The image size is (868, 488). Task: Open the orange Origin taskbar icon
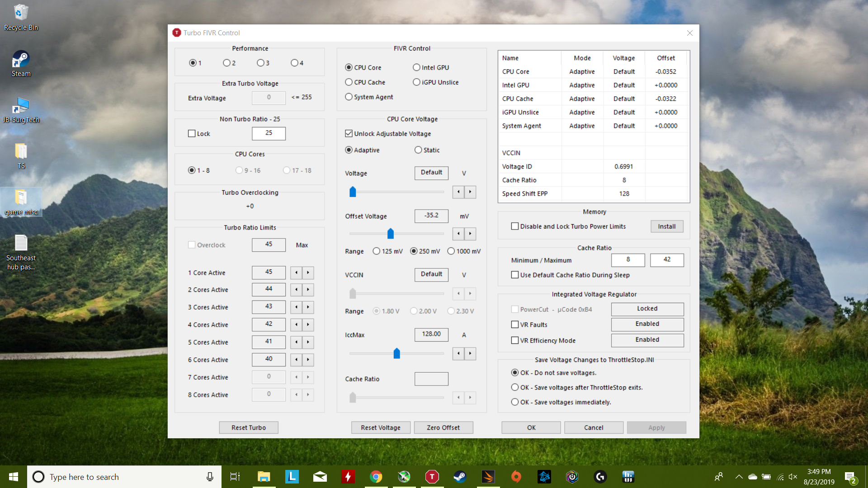(x=516, y=477)
